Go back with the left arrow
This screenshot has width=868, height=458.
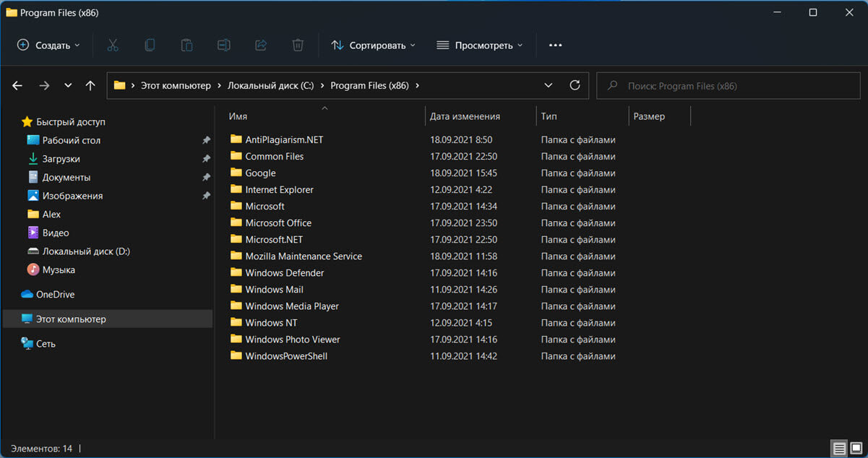tap(17, 85)
